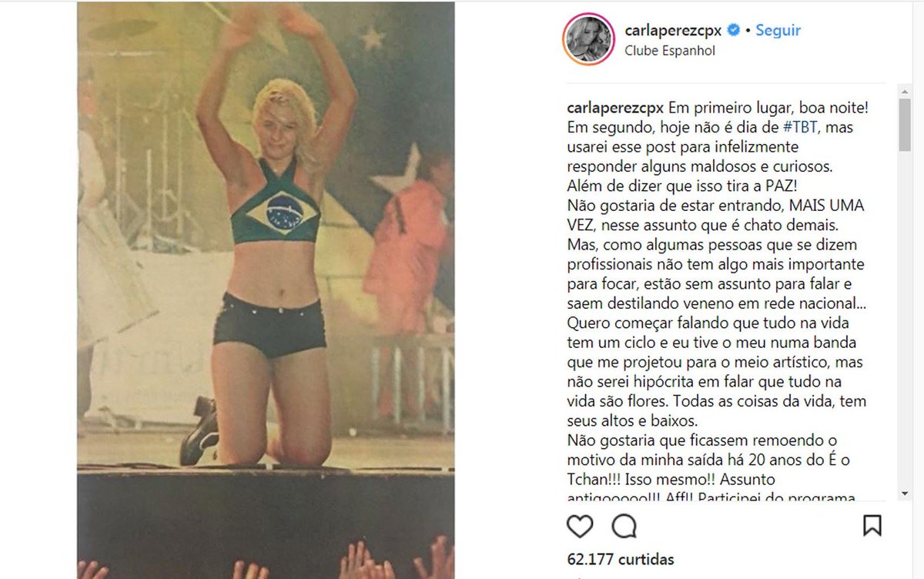This screenshot has width=924, height=579.
Task: Click the raised audience hands in the photo
Action: point(266,564)
